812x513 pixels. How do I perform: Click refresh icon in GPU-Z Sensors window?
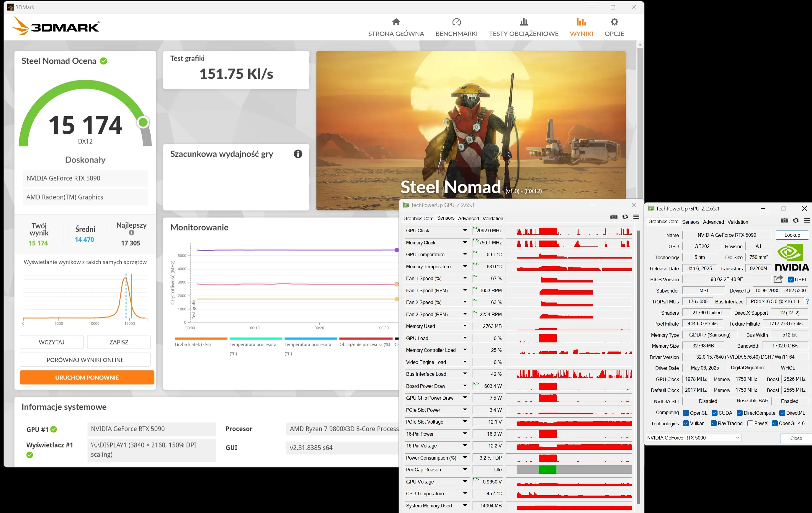(x=625, y=217)
